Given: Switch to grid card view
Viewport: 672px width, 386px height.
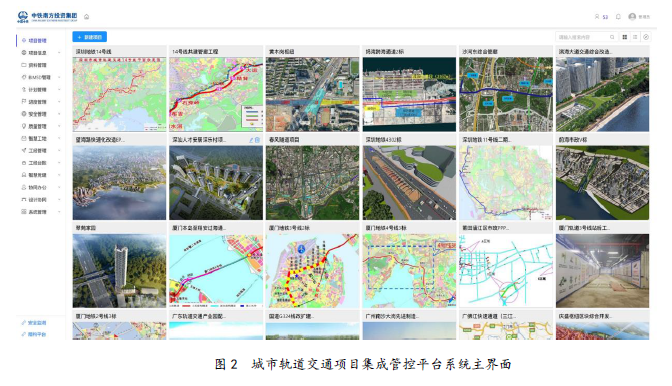Looking at the screenshot, I should point(625,37).
